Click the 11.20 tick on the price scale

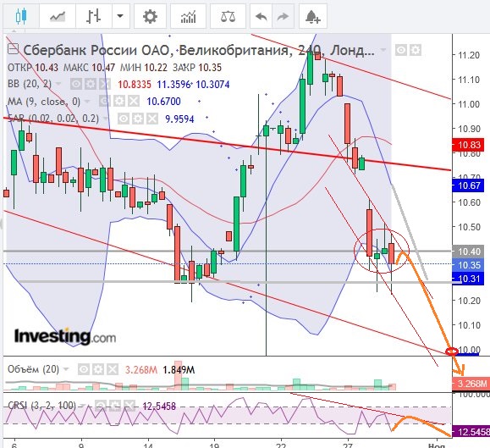click(469, 55)
